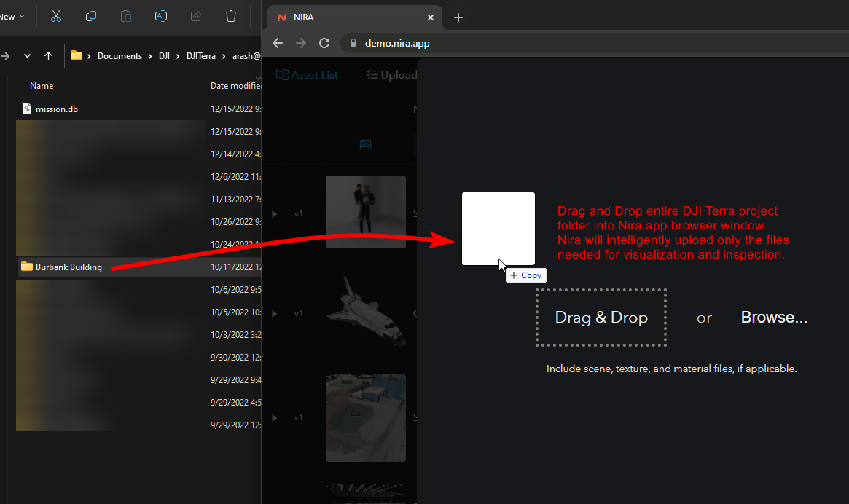Expand the aerial site asset row
The width and height of the screenshot is (849, 504).
tap(275, 418)
